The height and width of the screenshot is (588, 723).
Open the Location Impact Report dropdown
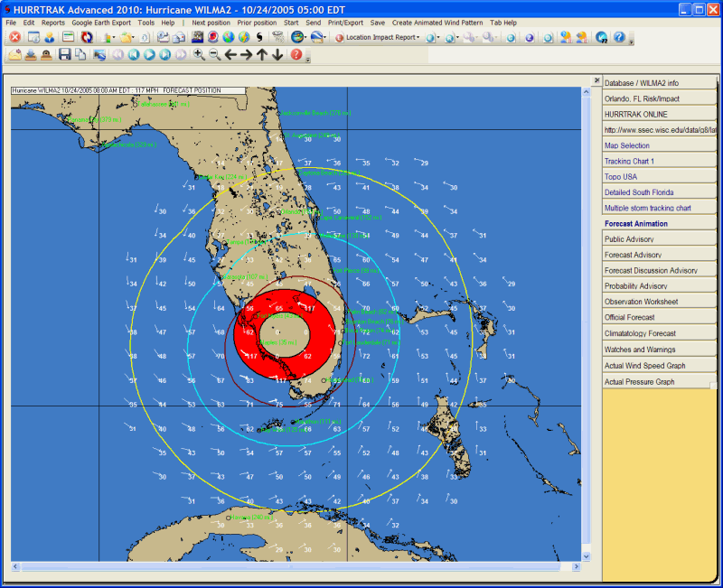point(380,38)
